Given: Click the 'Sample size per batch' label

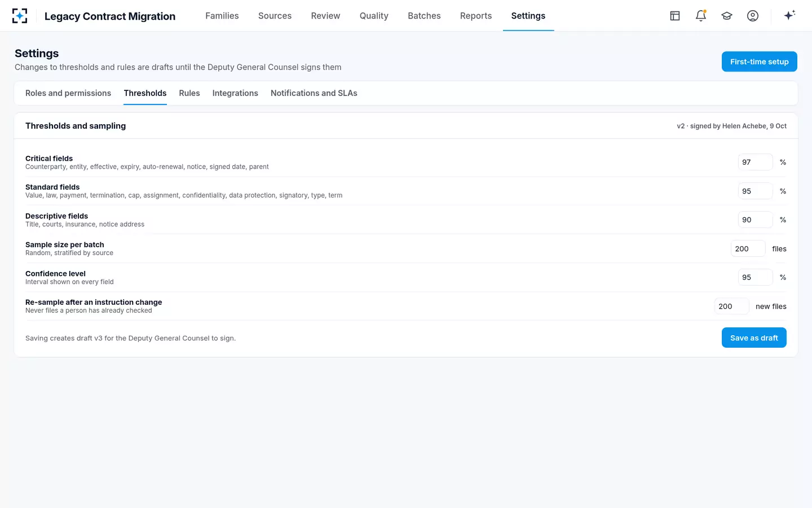Looking at the screenshot, I should (65, 245).
